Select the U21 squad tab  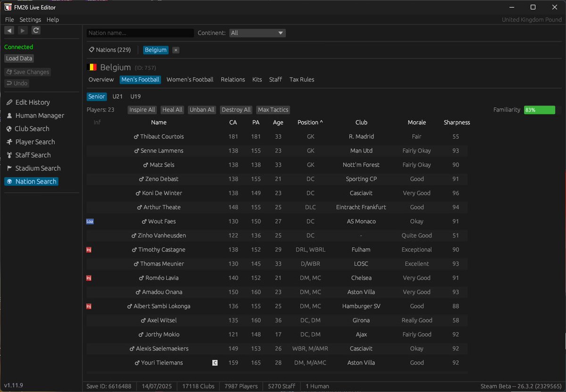[x=117, y=97]
